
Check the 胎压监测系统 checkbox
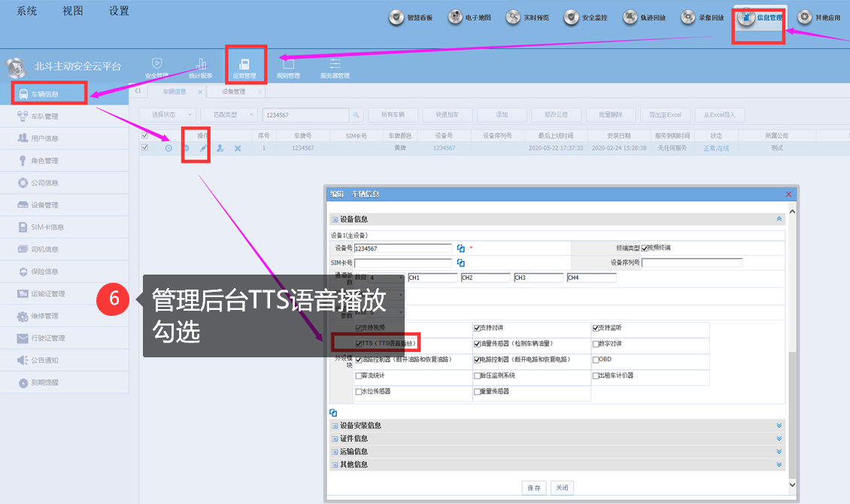[478, 375]
